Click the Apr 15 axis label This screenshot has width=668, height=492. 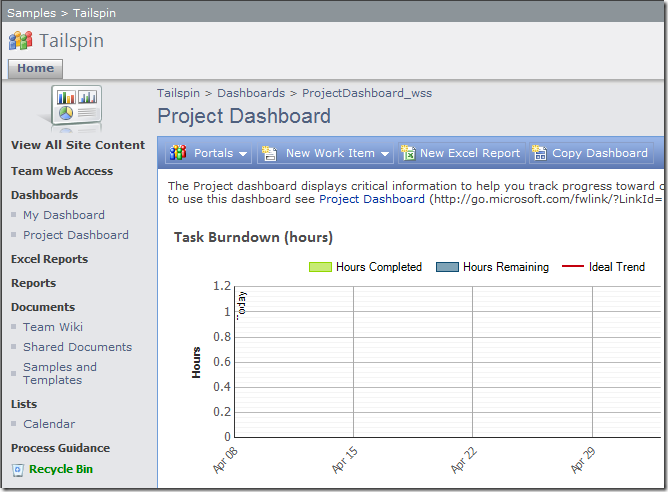(345, 460)
